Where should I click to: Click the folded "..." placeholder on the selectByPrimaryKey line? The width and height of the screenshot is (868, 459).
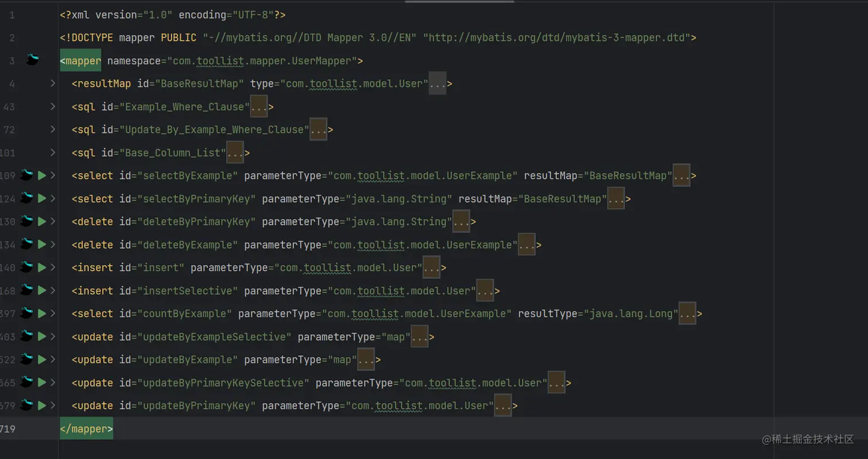pos(616,199)
